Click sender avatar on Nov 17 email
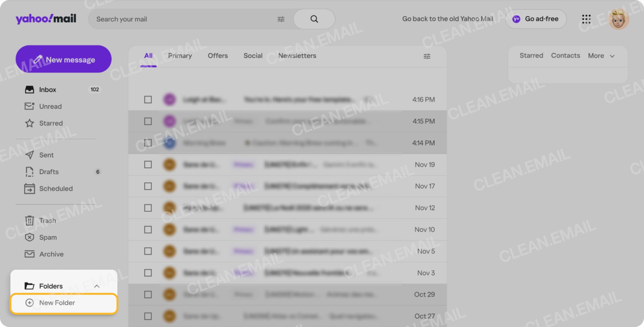Image resolution: width=644 pixels, height=327 pixels. [170, 186]
